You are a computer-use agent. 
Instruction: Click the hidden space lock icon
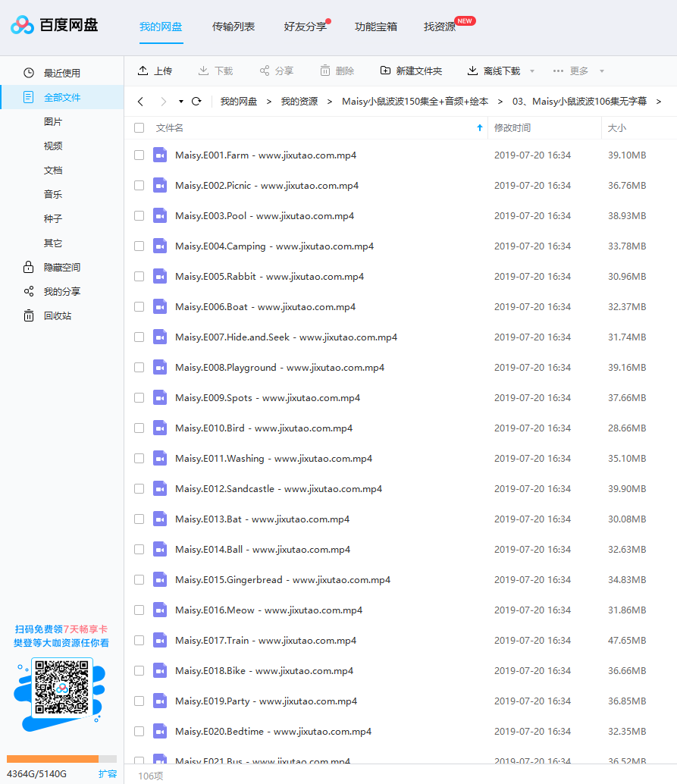[29, 267]
